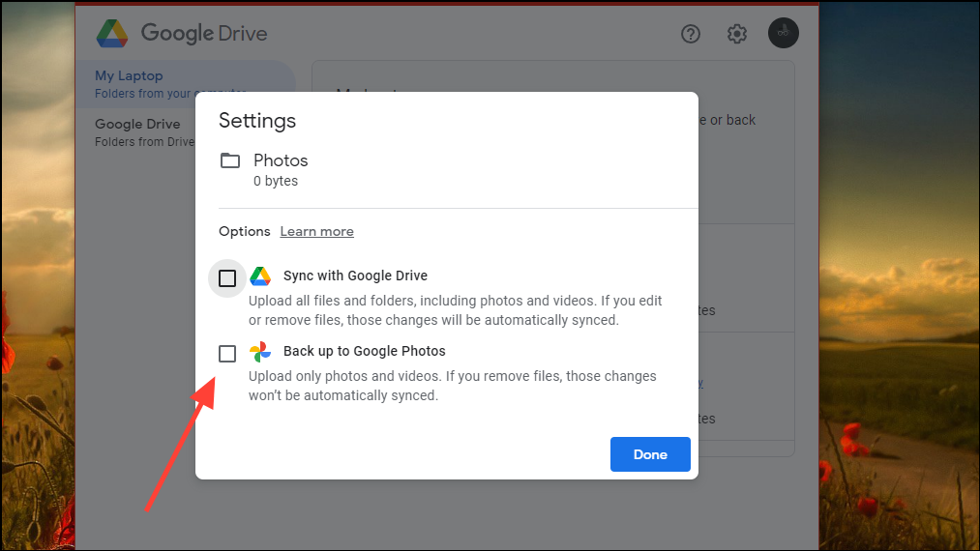Open the Learn more link

click(317, 231)
